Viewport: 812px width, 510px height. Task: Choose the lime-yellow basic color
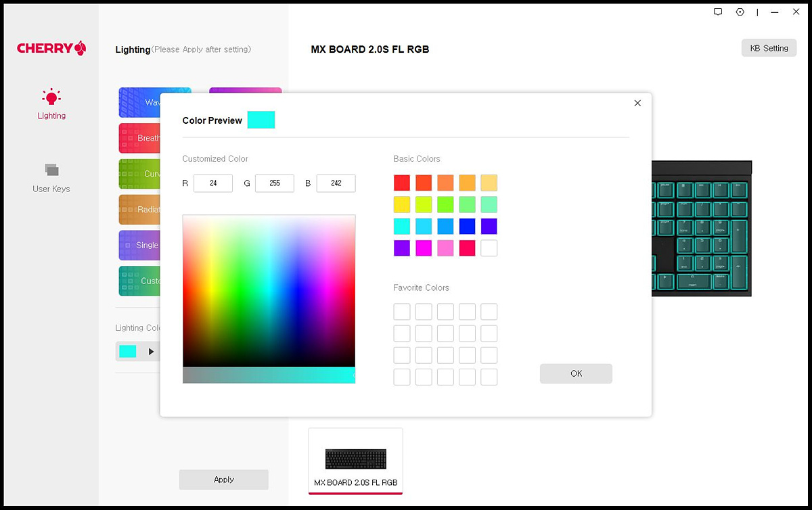(424, 204)
